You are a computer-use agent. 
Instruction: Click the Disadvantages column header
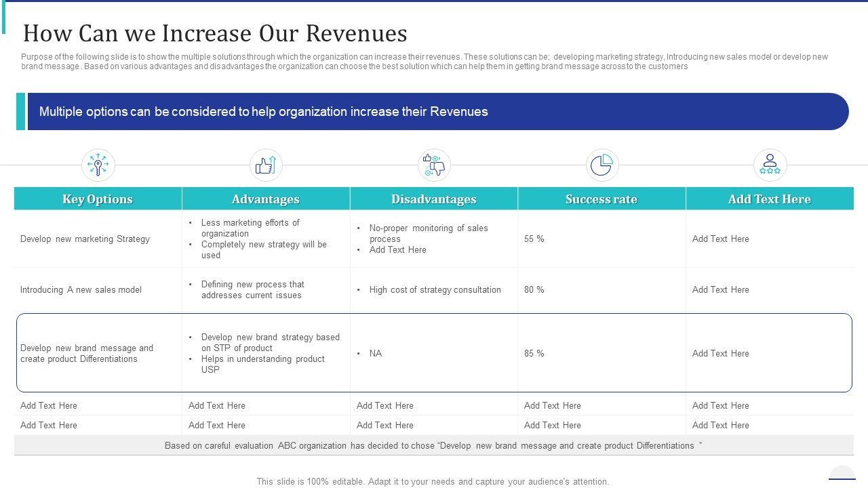tap(434, 199)
